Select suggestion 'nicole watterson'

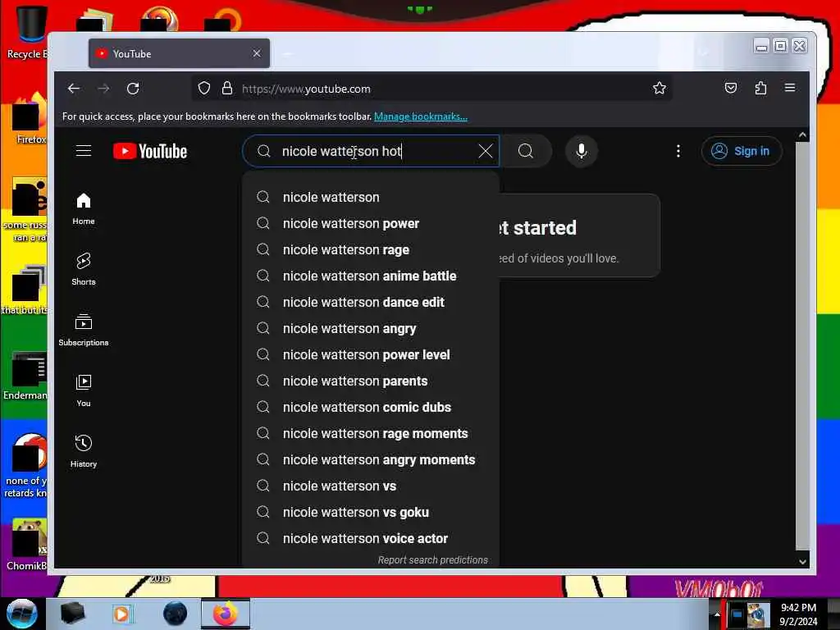pyautogui.click(x=371, y=197)
